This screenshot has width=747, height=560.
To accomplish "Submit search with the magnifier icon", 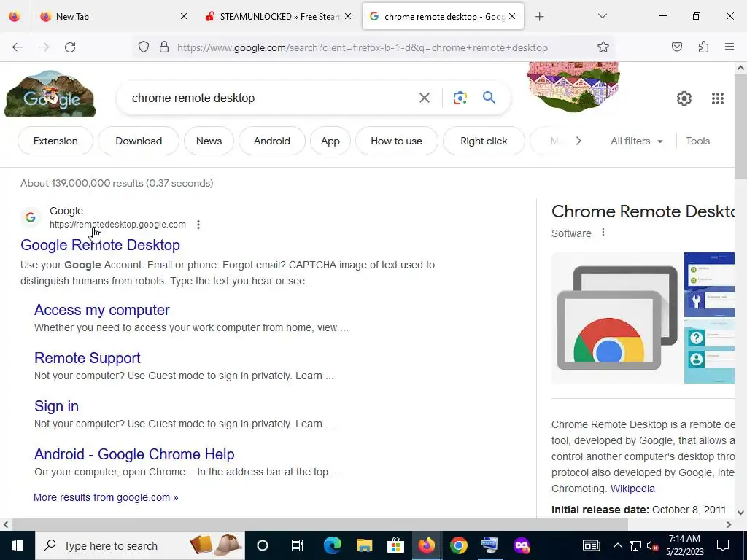I will (489, 98).
